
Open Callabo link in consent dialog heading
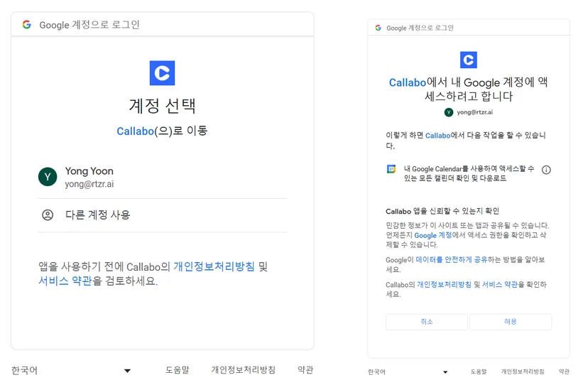tap(407, 82)
